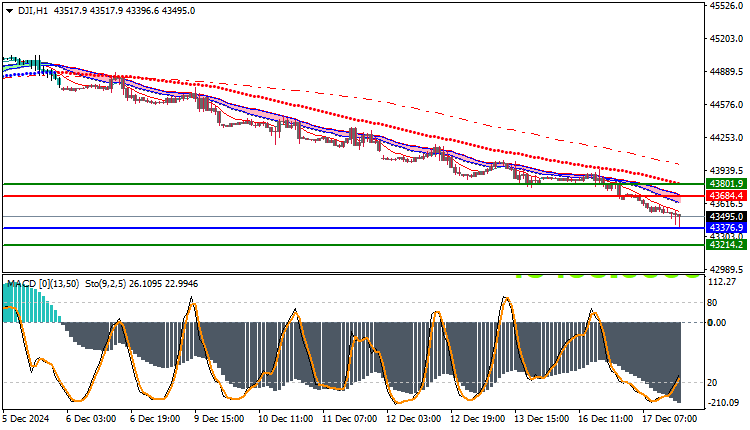Viewport: 750px width, 430px height.
Task: Select the blue 43376.9 price level label
Action: [x=726, y=228]
